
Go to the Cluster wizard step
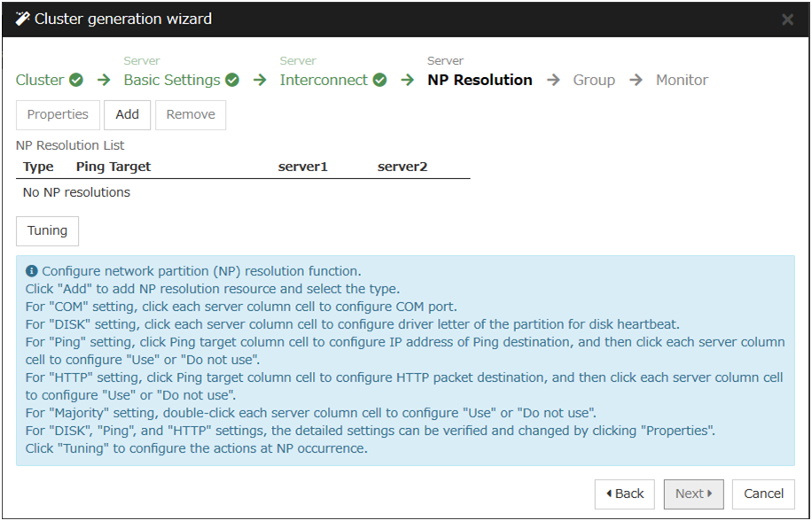[x=40, y=81]
